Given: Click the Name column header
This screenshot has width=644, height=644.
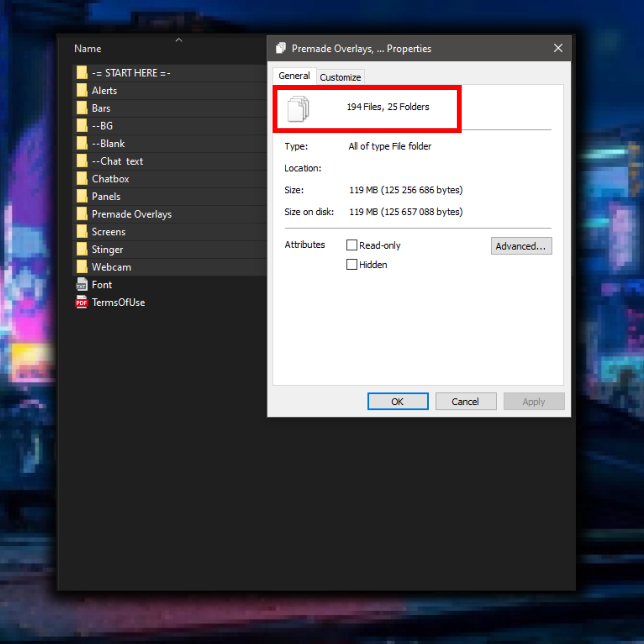Looking at the screenshot, I should point(88,49).
